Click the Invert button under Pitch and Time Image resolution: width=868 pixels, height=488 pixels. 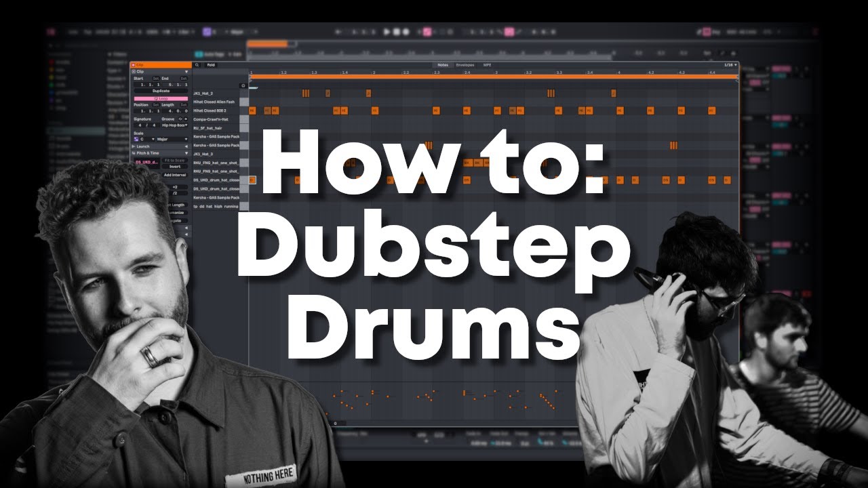[174, 167]
